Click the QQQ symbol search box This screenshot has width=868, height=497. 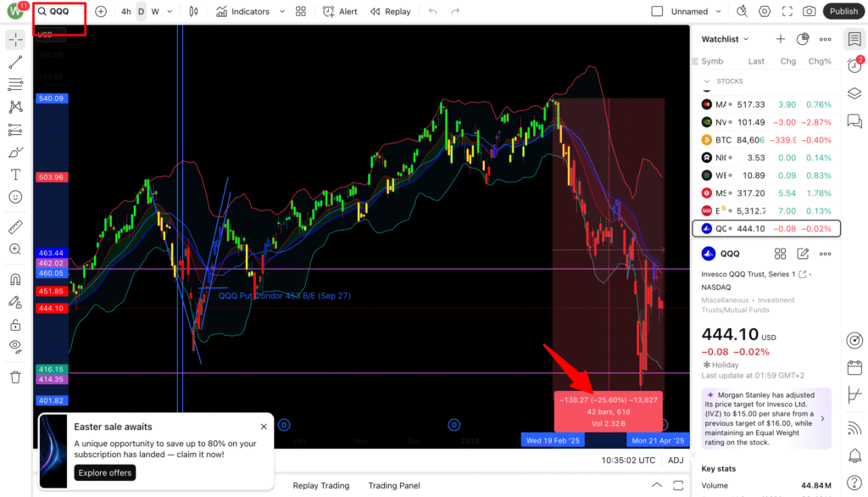click(59, 12)
